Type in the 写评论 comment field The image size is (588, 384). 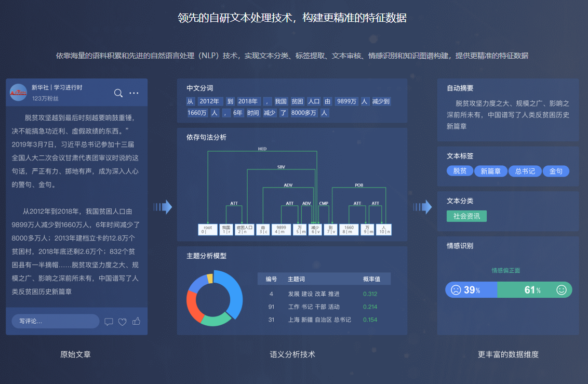[x=55, y=321]
